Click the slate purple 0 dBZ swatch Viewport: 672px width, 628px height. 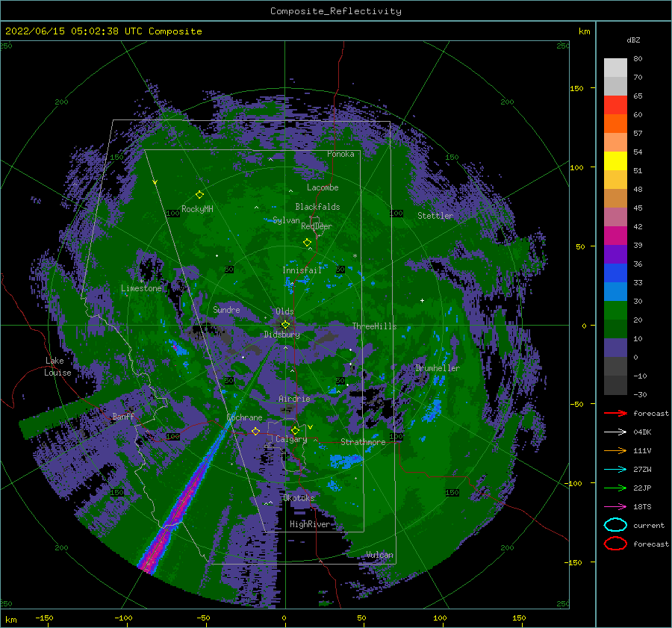coord(615,348)
